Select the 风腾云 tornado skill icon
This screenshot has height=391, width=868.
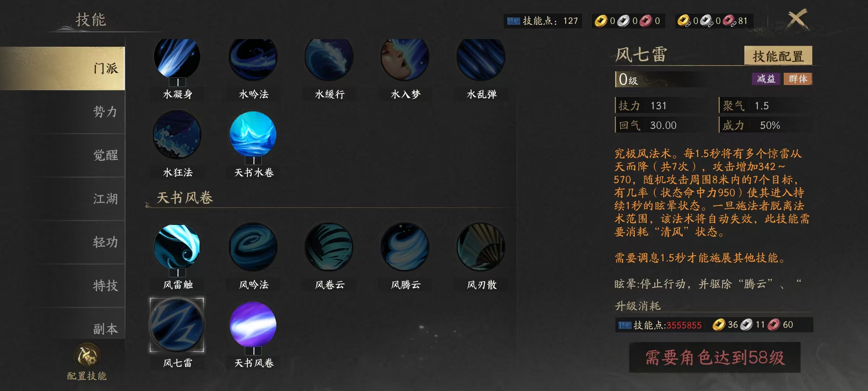[x=405, y=247]
